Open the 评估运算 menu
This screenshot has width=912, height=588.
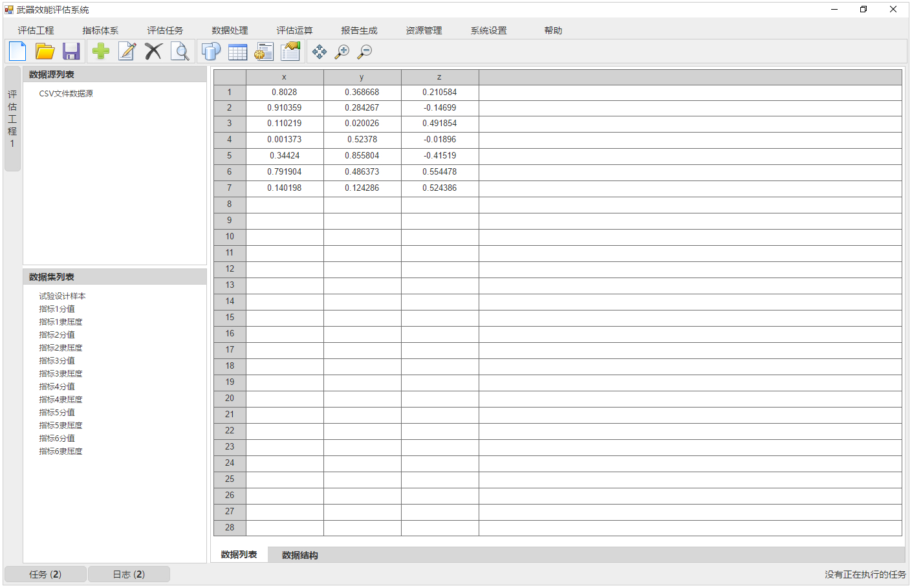pyautogui.click(x=294, y=30)
